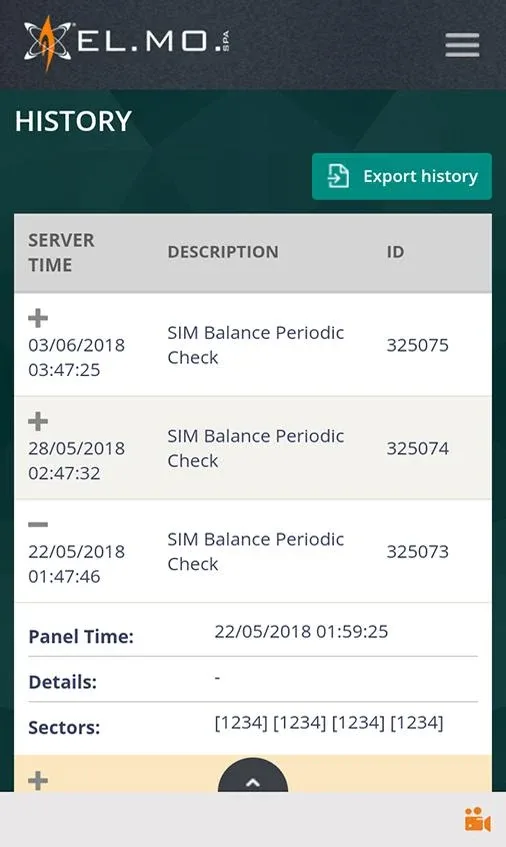Viewport: 506px width, 847px height.
Task: Click the Panel Time value 22/05/2018 01:59:25
Action: point(301,631)
